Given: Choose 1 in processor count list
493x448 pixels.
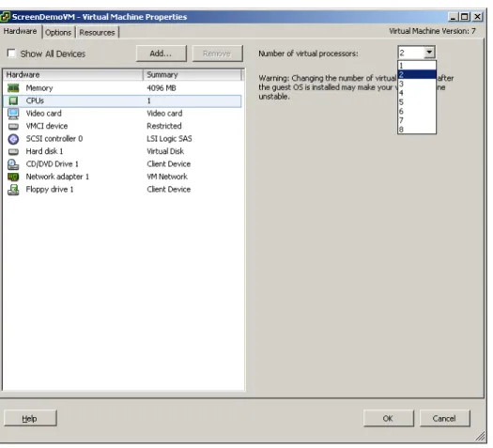Looking at the screenshot, I should tap(417, 66).
